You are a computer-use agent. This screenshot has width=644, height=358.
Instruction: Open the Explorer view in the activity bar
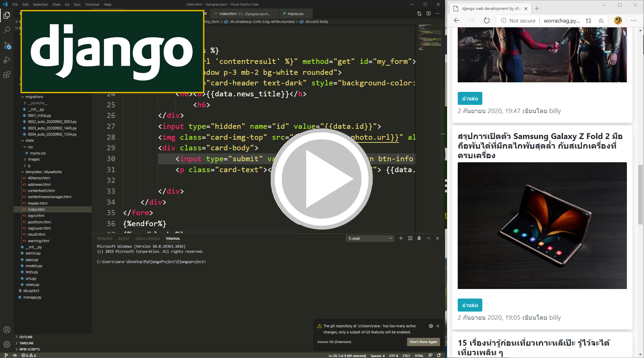point(7,15)
